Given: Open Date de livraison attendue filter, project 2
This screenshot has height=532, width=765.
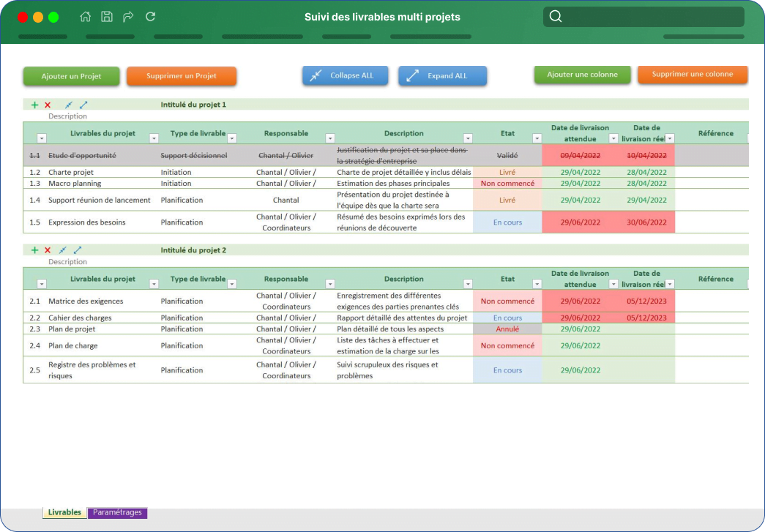Looking at the screenshot, I should click(x=613, y=284).
